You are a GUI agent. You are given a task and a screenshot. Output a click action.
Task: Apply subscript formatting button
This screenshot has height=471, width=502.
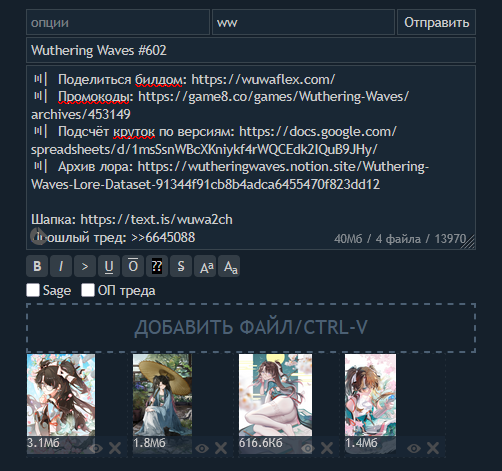[x=229, y=266]
